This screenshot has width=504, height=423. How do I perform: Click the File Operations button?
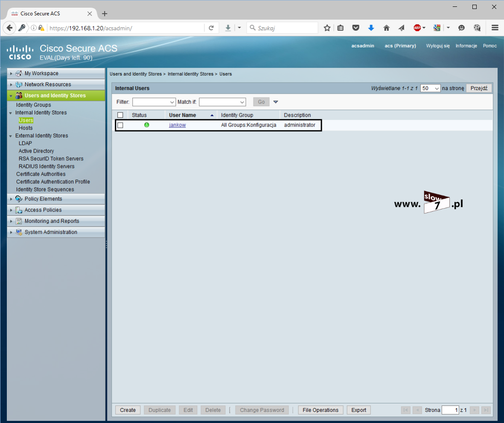click(320, 410)
